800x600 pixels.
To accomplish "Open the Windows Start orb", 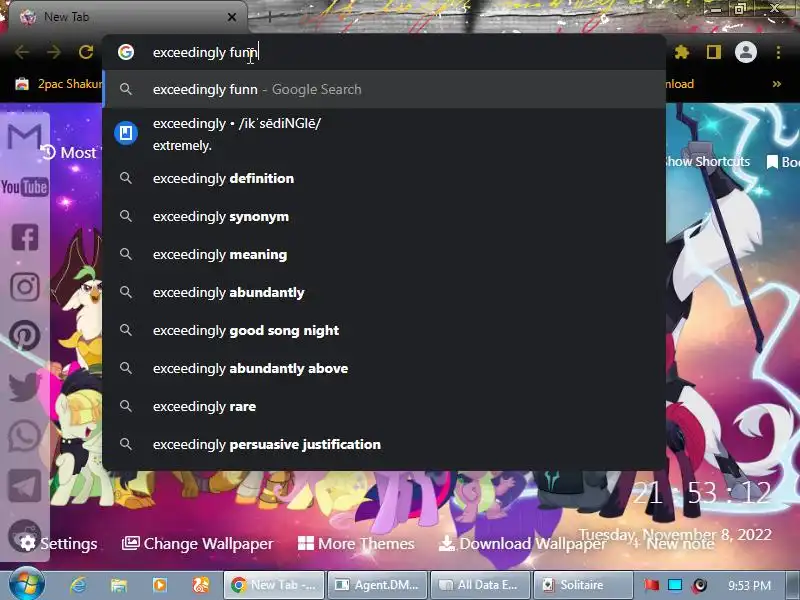I will [27, 584].
